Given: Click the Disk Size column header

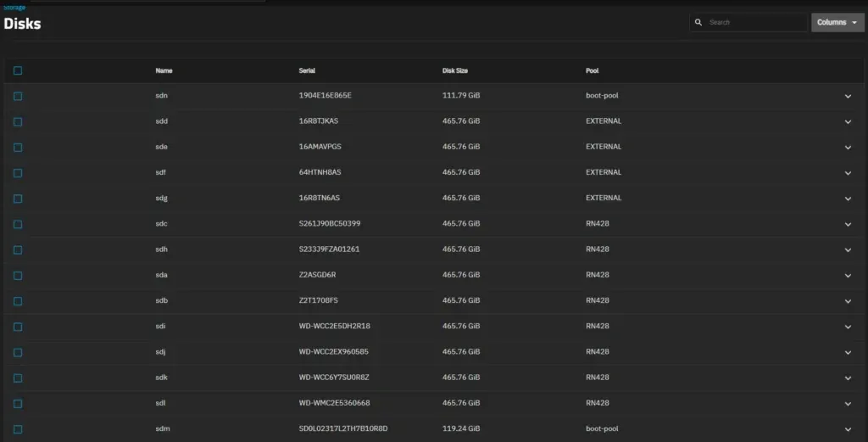Looking at the screenshot, I should [x=455, y=70].
